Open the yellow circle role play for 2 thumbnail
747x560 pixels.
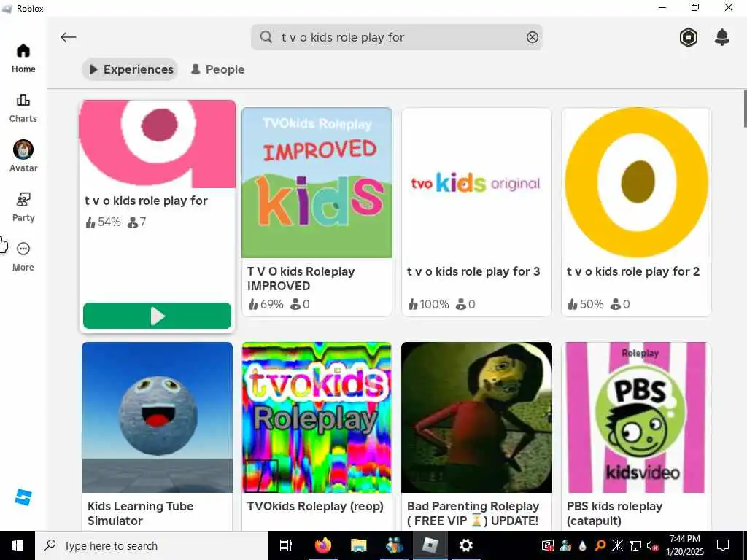(636, 183)
